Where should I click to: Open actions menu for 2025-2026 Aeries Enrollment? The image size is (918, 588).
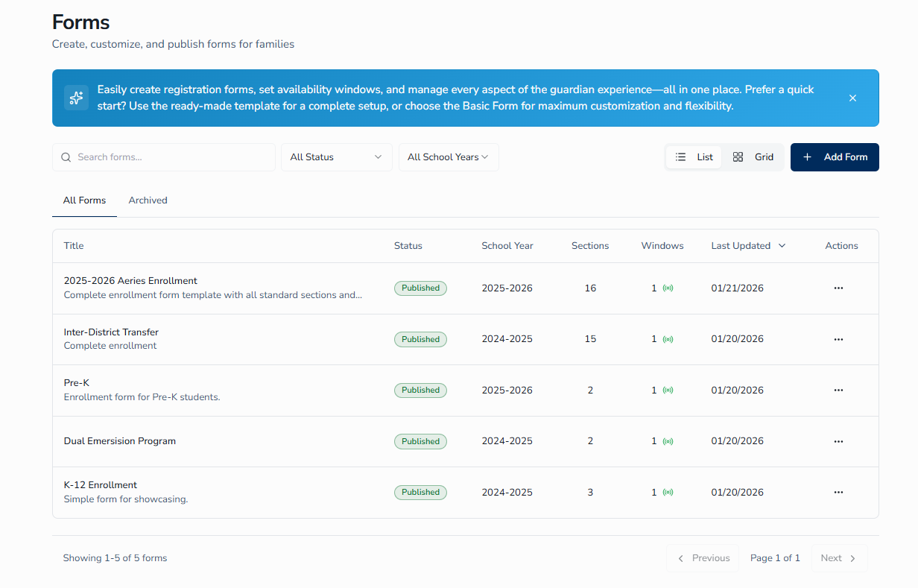(x=838, y=288)
